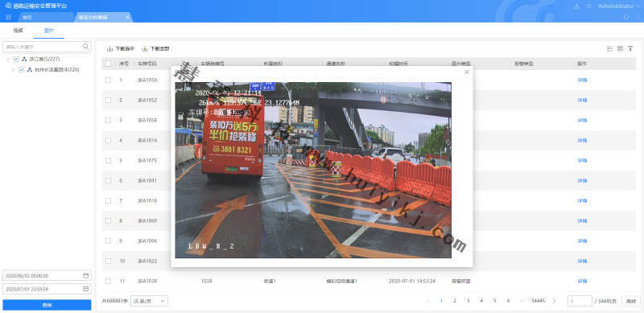Viewport: 644px width, 313px height.
Task: Check the checkbox for row 11
Action: [x=108, y=282]
